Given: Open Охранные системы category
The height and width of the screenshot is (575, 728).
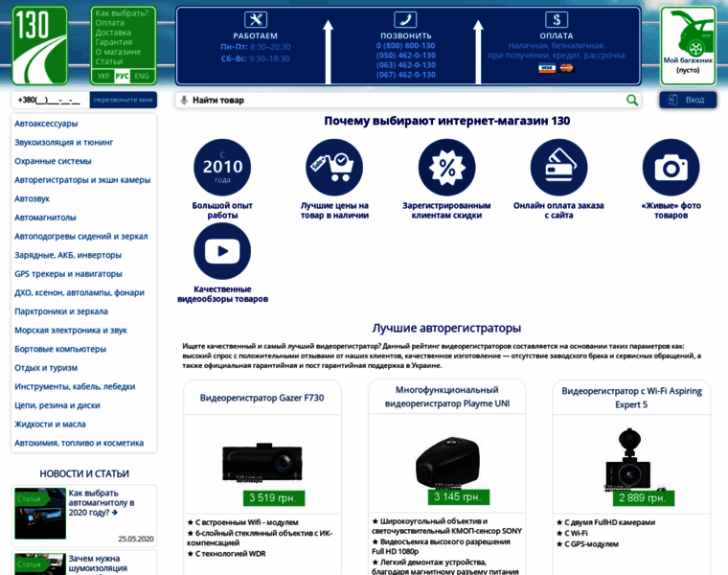Looking at the screenshot, I should click(x=53, y=161).
